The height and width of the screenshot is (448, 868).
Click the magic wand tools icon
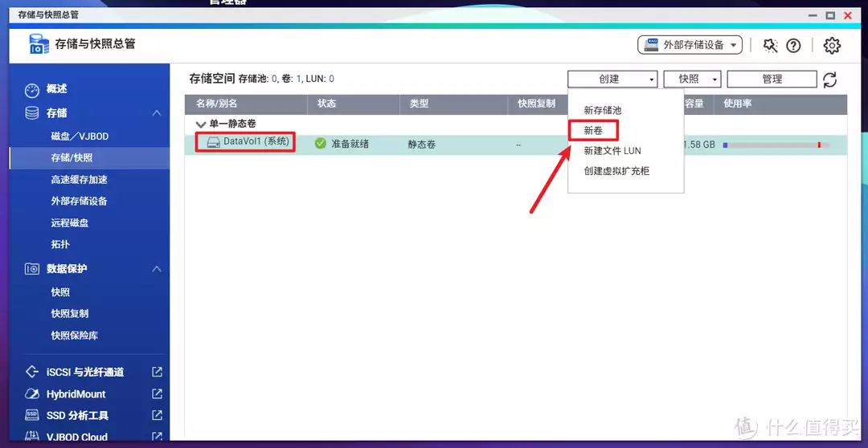pos(770,45)
